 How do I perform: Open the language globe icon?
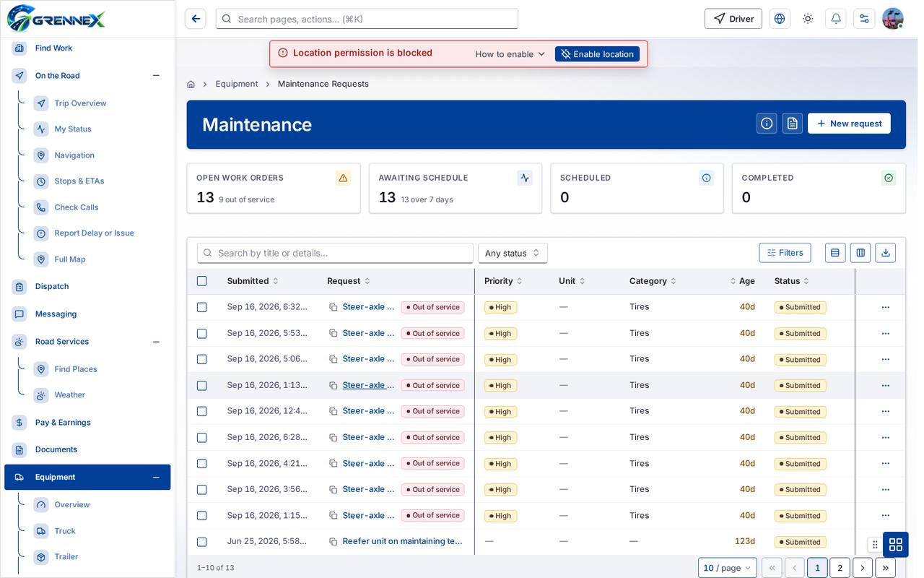point(780,19)
